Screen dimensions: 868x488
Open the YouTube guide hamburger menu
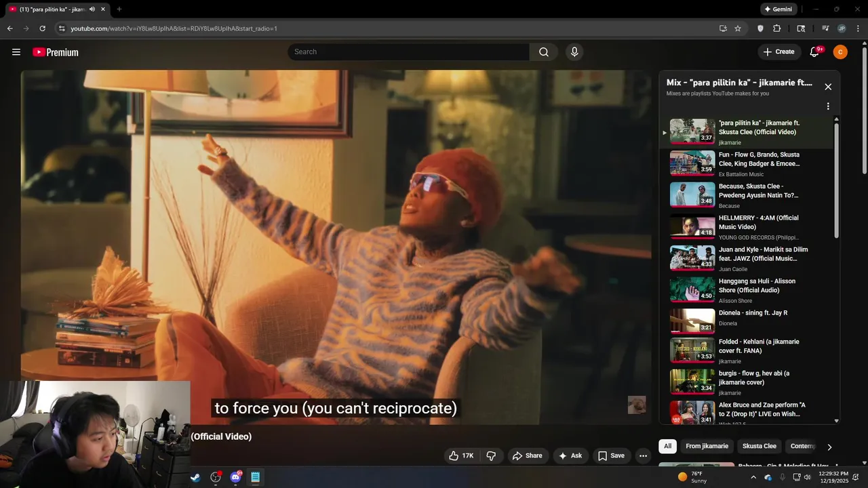16,52
